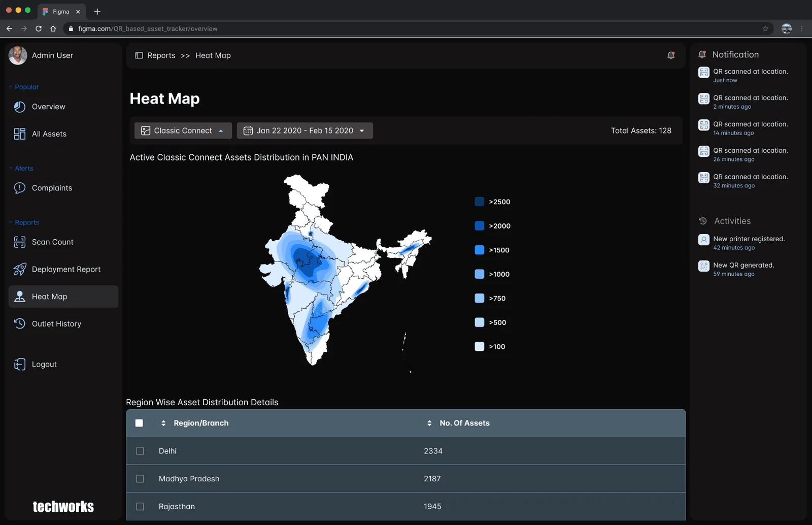The height and width of the screenshot is (525, 812).
Task: Click QR icon of '14 minutes ago' notification
Action: (703, 125)
